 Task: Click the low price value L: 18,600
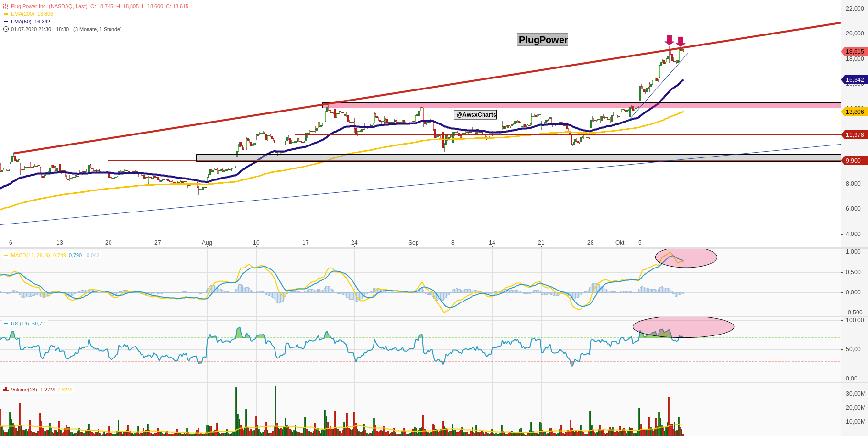[x=152, y=6]
